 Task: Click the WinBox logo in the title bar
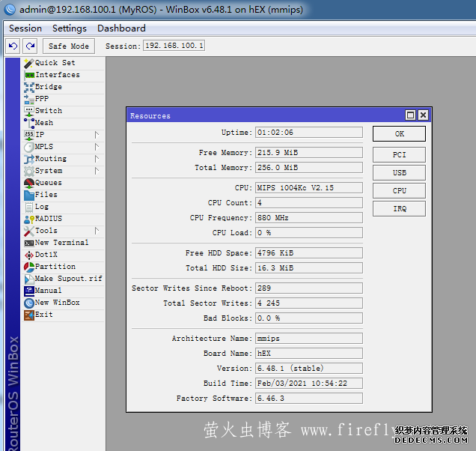[10, 10]
